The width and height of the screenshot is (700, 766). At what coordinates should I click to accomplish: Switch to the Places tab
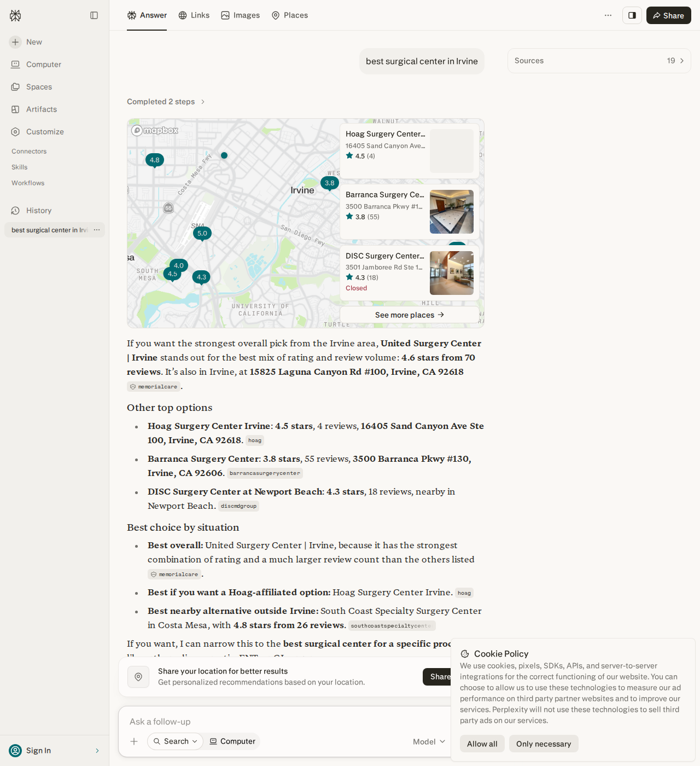[x=290, y=15]
